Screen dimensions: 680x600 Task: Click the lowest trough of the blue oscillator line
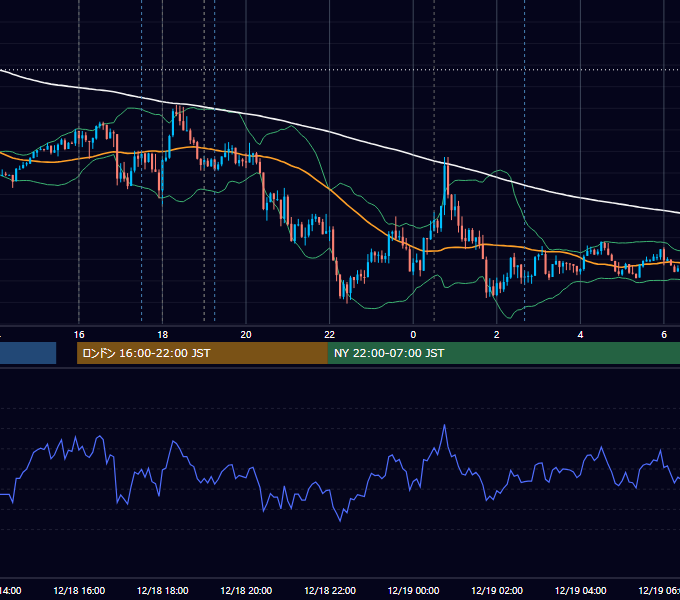click(340, 520)
